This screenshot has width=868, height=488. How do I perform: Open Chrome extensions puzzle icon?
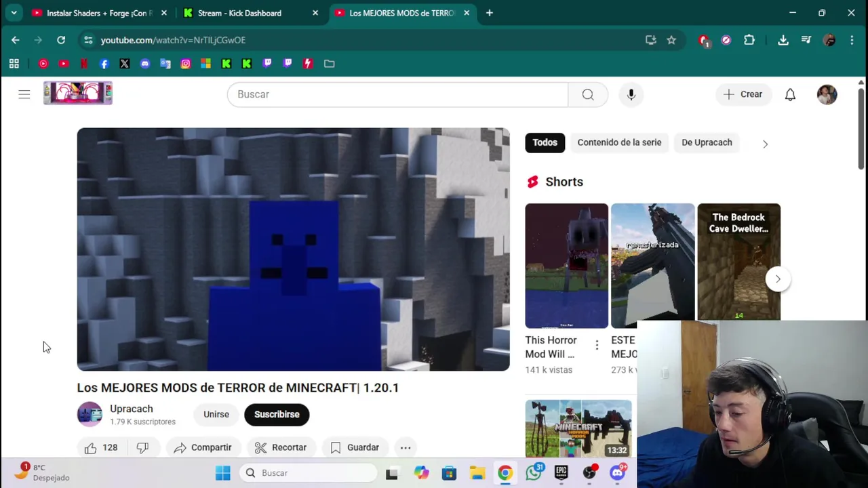point(749,40)
